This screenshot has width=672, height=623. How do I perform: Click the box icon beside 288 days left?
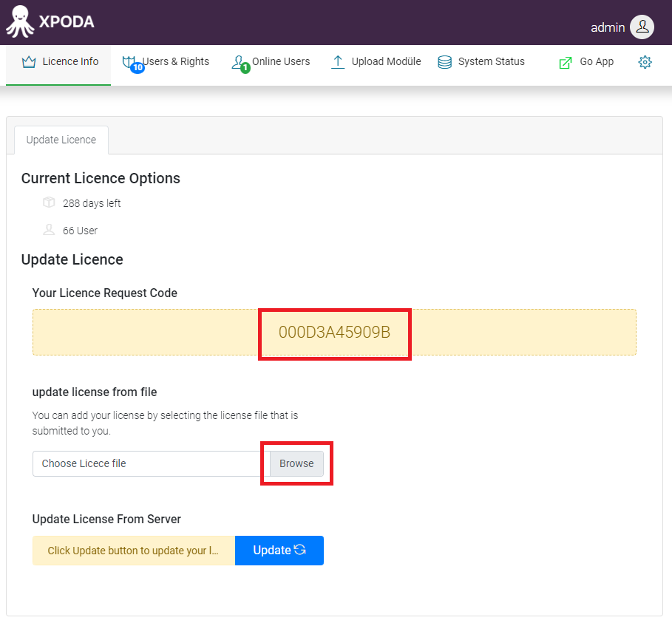(x=49, y=202)
